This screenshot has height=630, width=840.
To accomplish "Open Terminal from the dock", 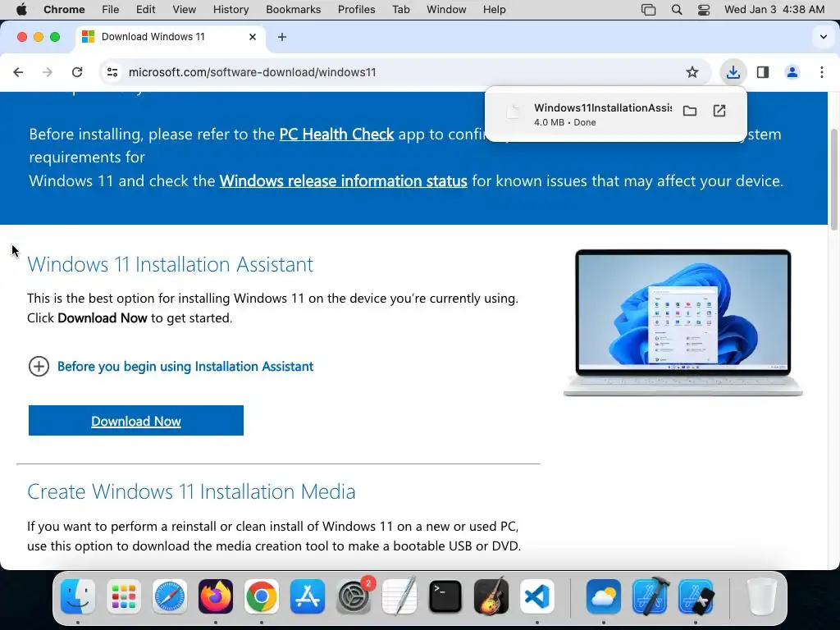I will pos(445,596).
